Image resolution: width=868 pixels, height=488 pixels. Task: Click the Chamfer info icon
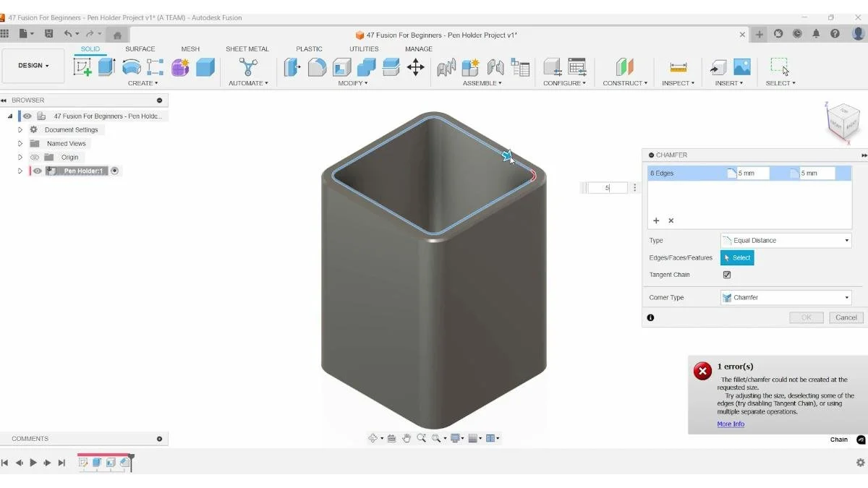pos(650,317)
